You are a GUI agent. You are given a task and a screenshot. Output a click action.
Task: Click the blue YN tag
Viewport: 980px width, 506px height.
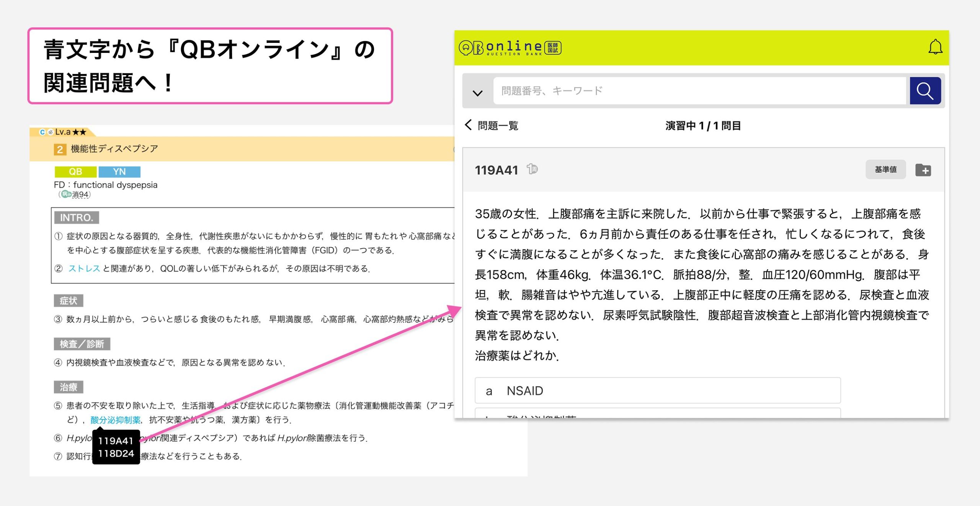[x=119, y=172]
